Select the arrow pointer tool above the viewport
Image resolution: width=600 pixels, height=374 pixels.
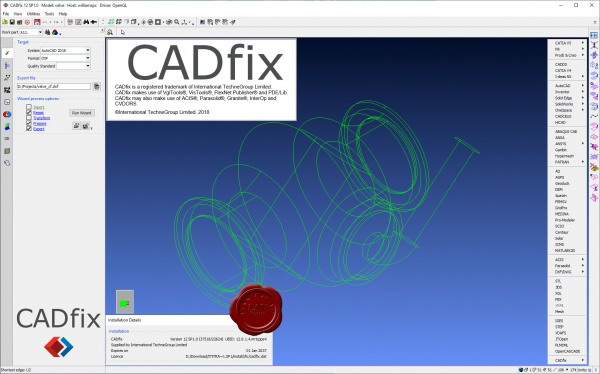(123, 32)
